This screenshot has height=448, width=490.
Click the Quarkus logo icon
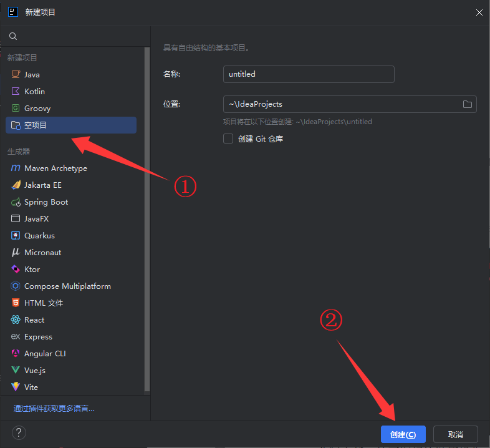pyautogui.click(x=16, y=236)
